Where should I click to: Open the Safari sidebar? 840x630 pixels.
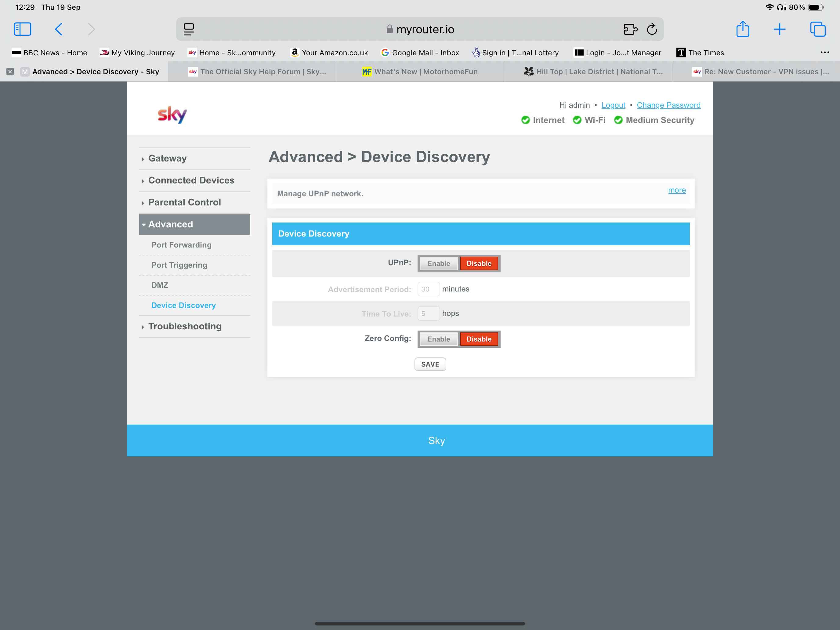pyautogui.click(x=22, y=29)
